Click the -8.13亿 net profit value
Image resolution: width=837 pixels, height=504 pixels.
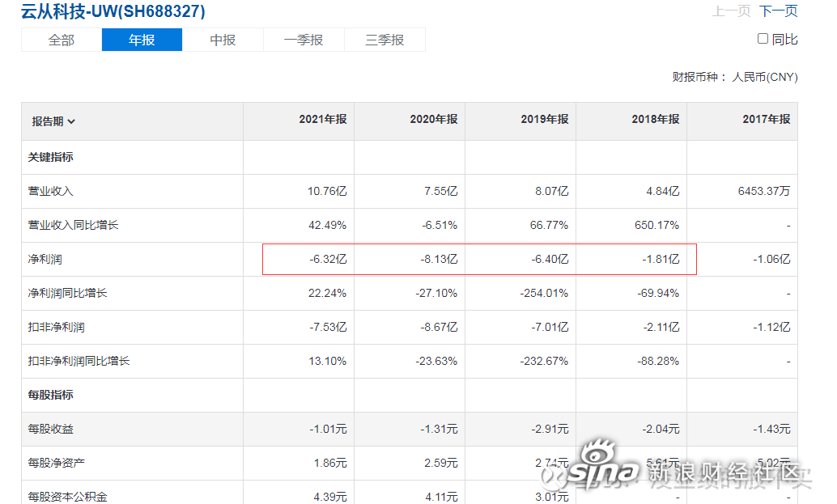(440, 259)
